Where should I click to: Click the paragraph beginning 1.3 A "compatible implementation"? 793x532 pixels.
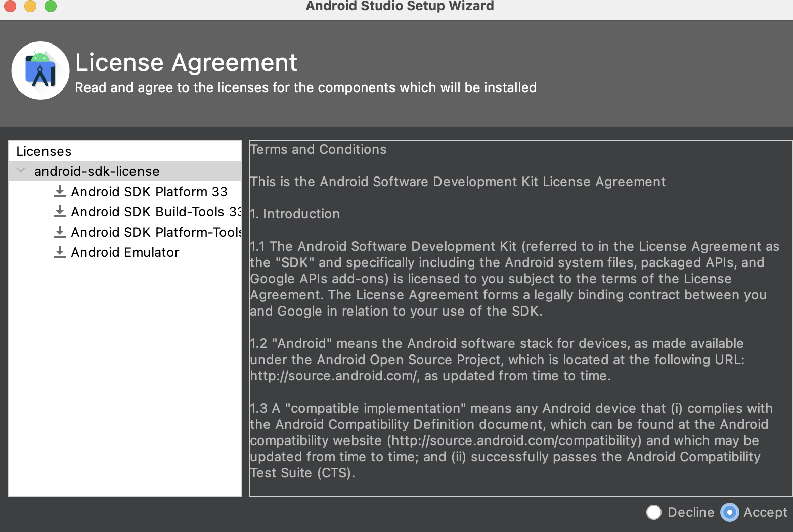[x=511, y=440]
